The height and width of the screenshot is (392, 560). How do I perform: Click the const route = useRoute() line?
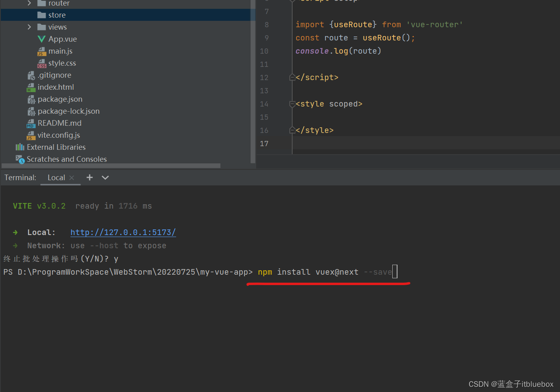point(355,38)
